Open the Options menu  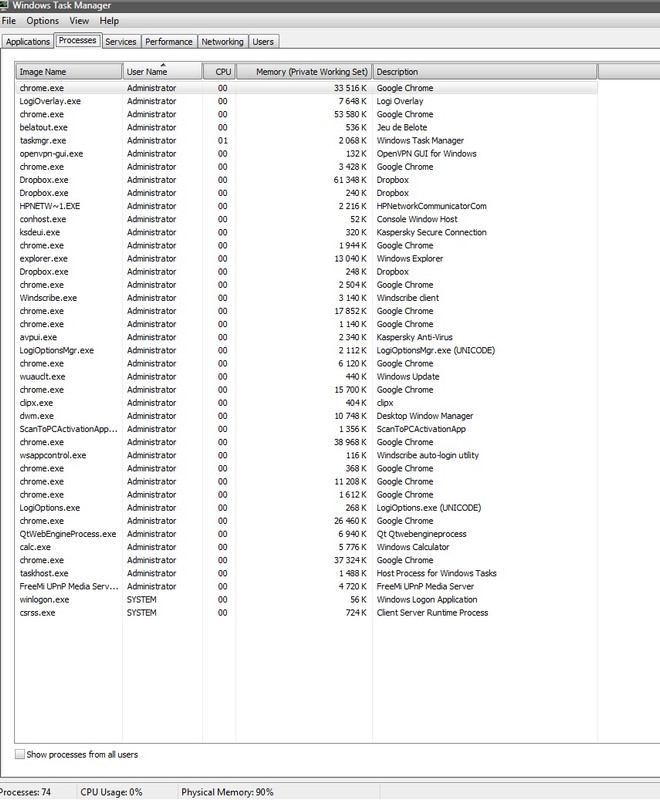click(42, 21)
